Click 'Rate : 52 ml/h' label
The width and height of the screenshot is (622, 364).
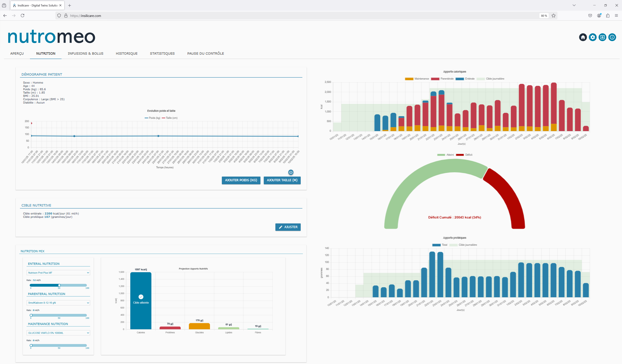pyautogui.click(x=34, y=280)
